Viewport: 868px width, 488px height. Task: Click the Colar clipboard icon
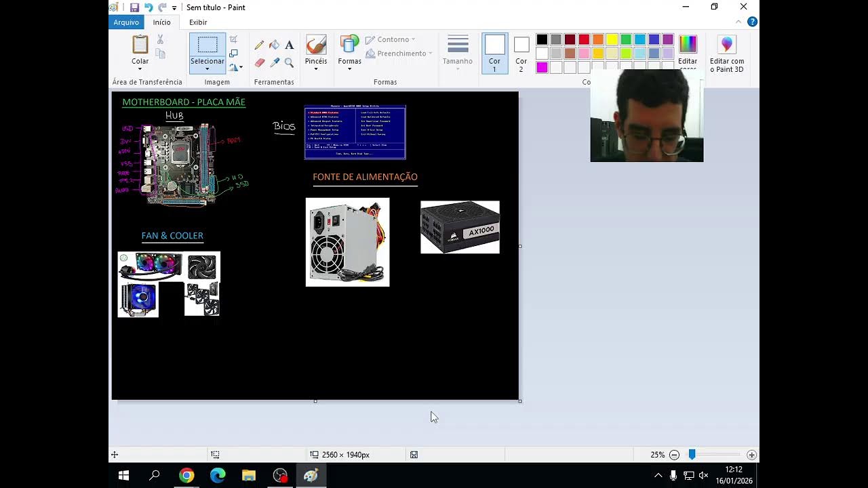(x=140, y=45)
